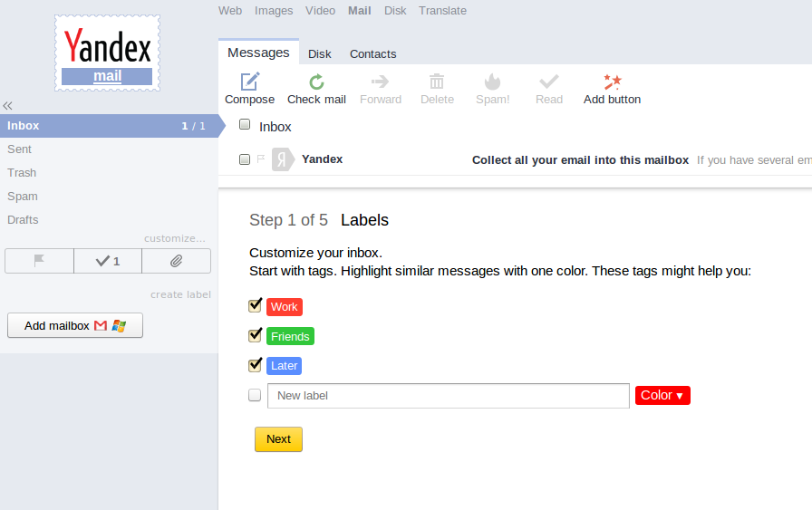Open Mail in top navigation
The image size is (812, 510).
[x=360, y=10]
